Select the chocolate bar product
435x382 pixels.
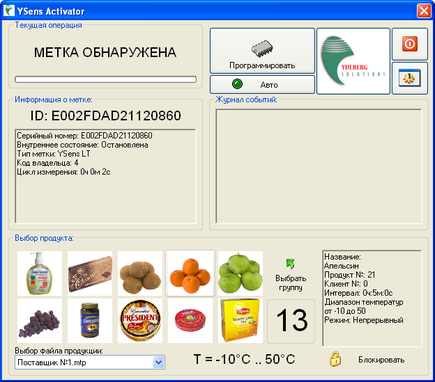click(x=90, y=273)
